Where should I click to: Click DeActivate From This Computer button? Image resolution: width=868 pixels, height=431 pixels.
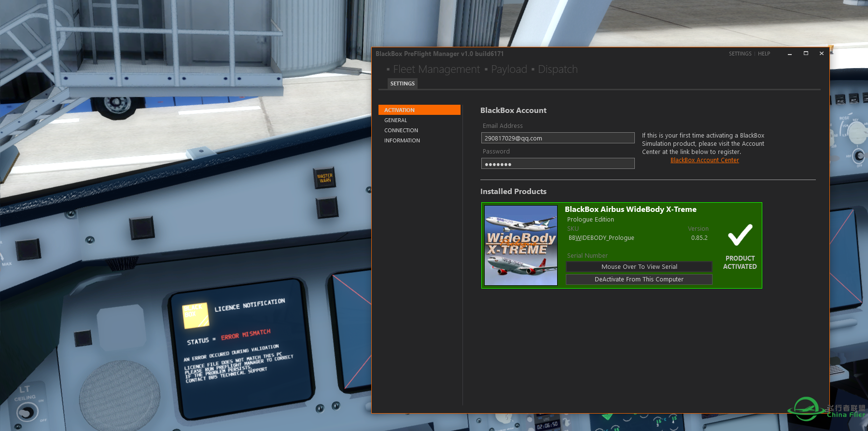pyautogui.click(x=639, y=279)
